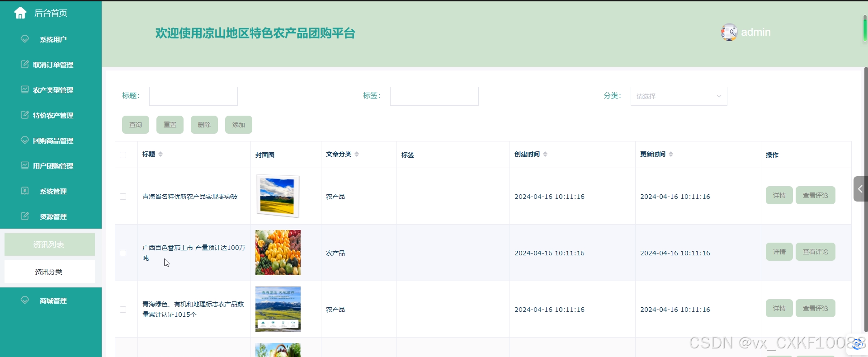Select the 资讯分类 submenu item
This screenshot has width=868, height=357.
[x=50, y=272]
